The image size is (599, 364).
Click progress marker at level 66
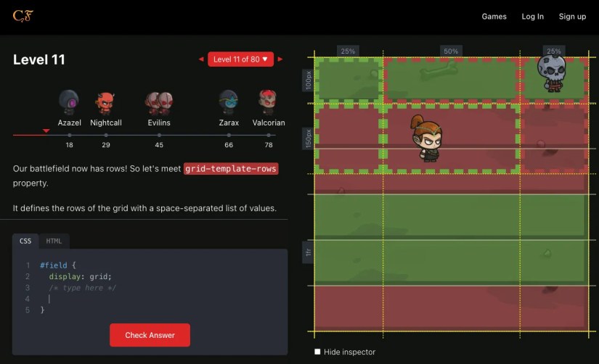tap(229, 135)
